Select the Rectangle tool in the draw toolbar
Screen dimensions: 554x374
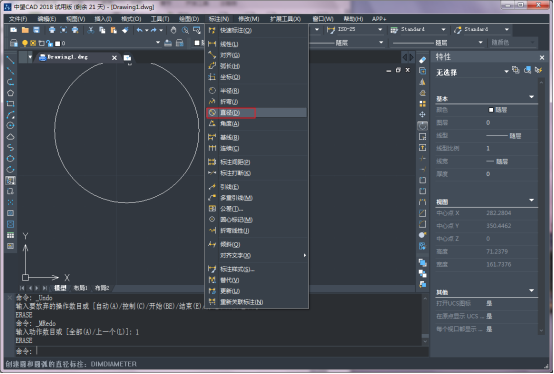[x=10, y=104]
